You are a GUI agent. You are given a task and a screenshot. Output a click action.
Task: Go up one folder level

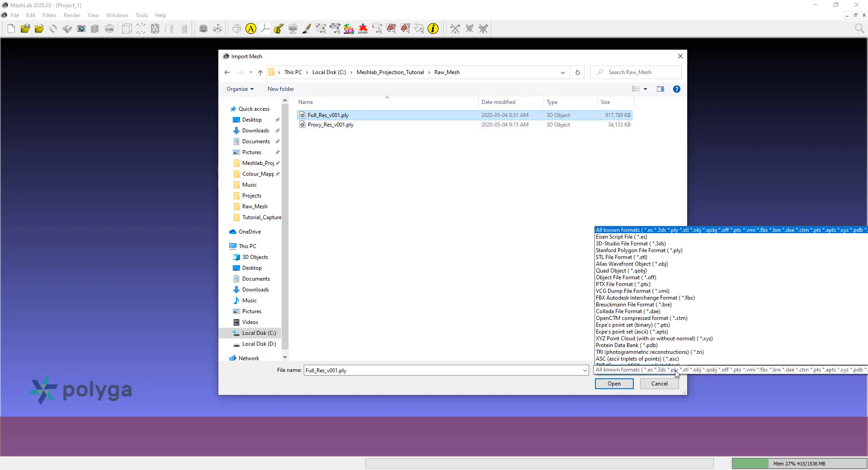(x=260, y=72)
